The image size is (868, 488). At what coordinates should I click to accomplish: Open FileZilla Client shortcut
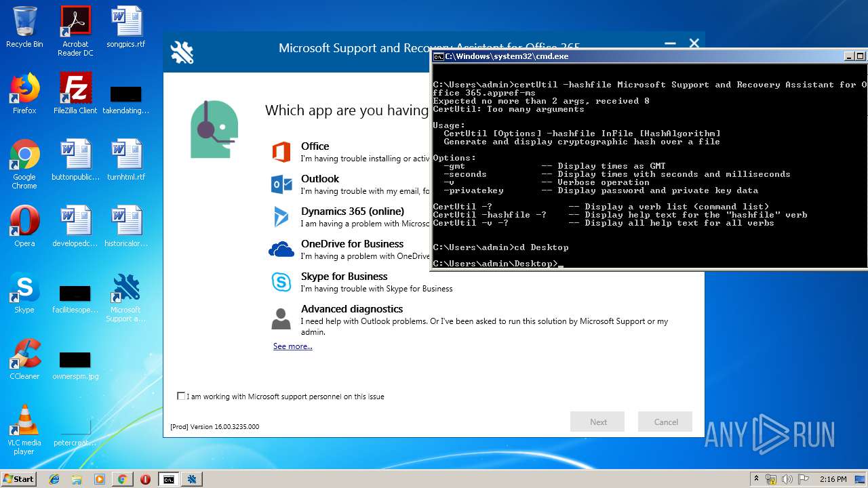75,94
